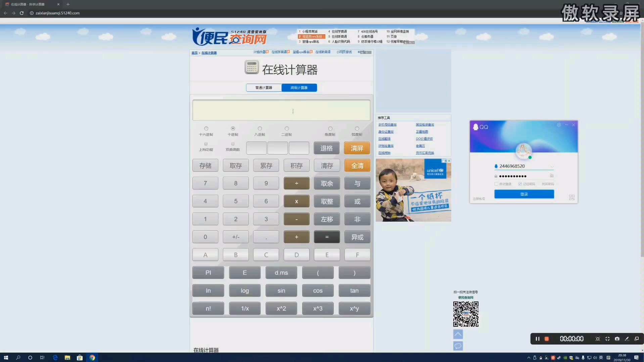Click the QQ avatar picture
The width and height of the screenshot is (644, 362).
(x=523, y=151)
